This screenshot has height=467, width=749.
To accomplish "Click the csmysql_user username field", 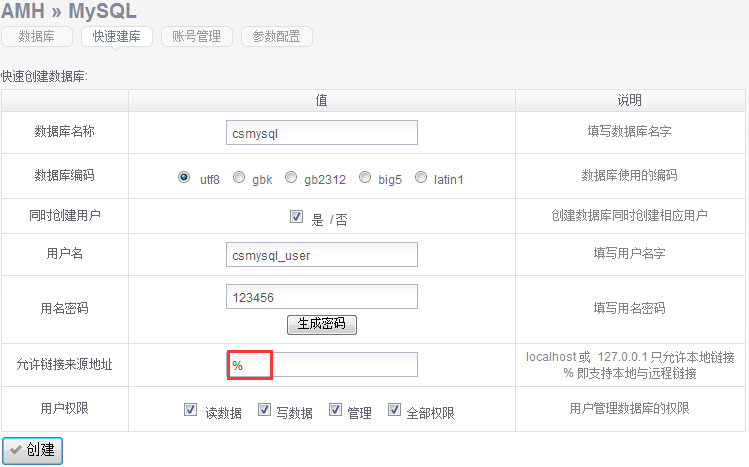I will click(321, 255).
